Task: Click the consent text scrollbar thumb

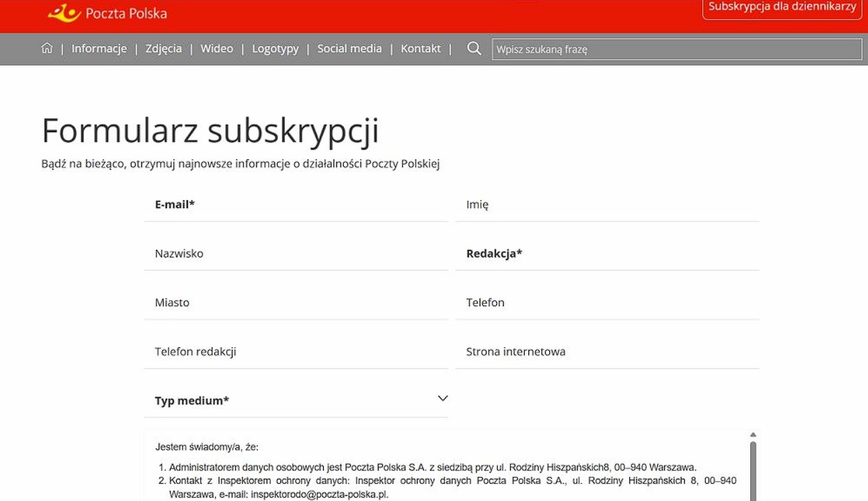Action: 752,470
